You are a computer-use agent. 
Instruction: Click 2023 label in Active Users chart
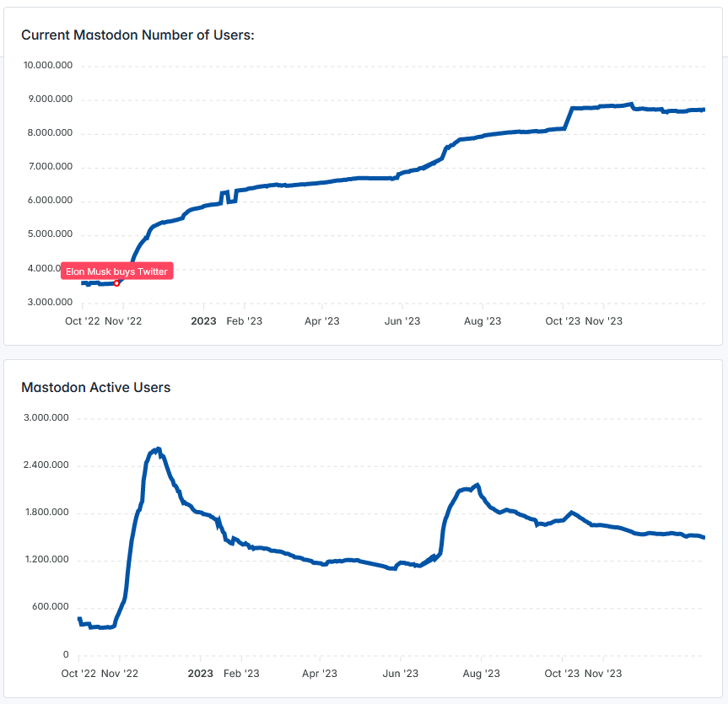tap(201, 674)
